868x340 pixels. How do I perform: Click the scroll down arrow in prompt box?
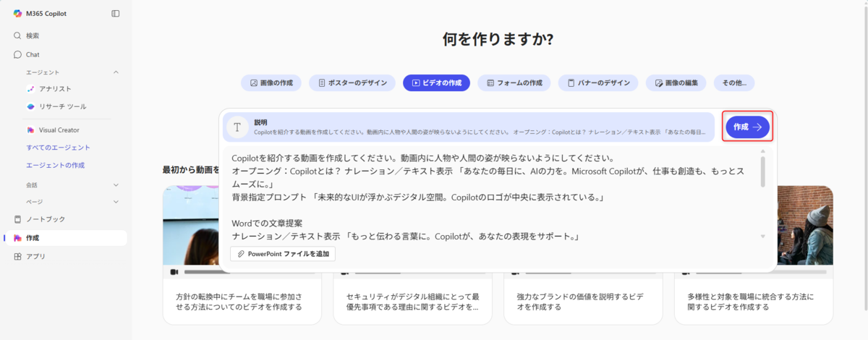[762, 237]
